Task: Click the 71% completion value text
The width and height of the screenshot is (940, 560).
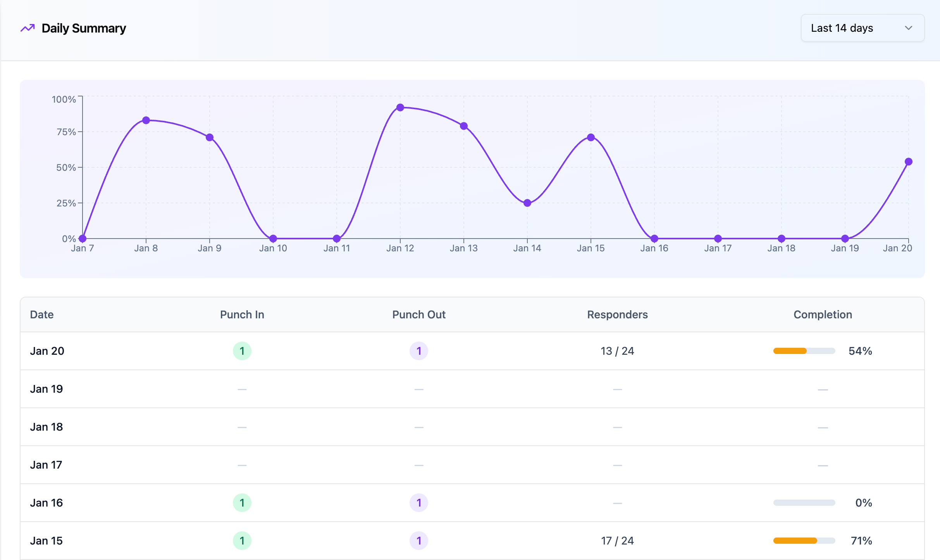Action: (861, 541)
